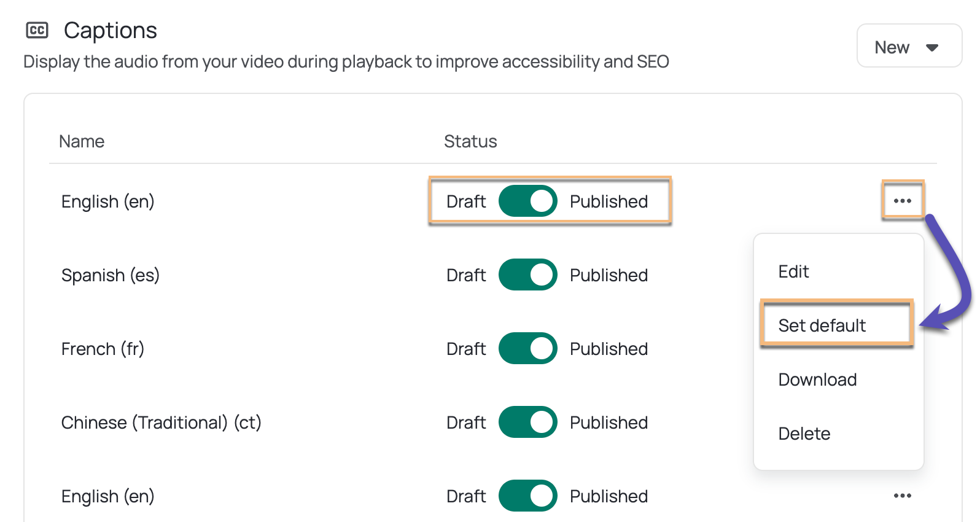Click the caption description text about accessibility and SEO
Screen dimensions: 980x522
pos(346,61)
